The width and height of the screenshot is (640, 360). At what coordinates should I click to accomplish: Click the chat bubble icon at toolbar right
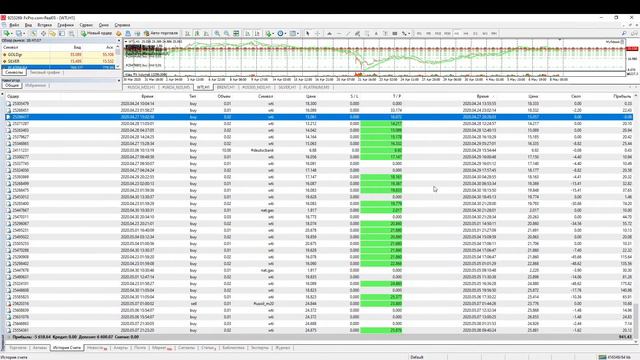(634, 33)
